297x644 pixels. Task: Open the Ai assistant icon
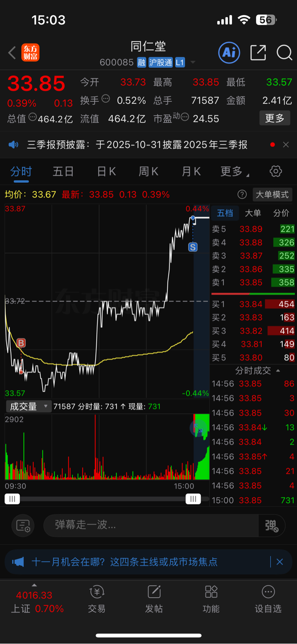click(229, 52)
